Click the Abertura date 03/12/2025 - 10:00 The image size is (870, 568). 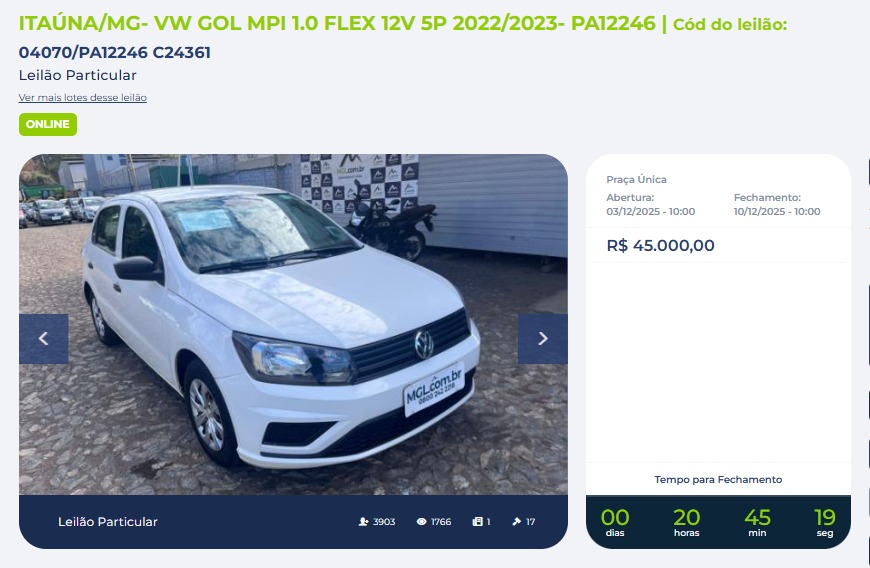point(650,211)
